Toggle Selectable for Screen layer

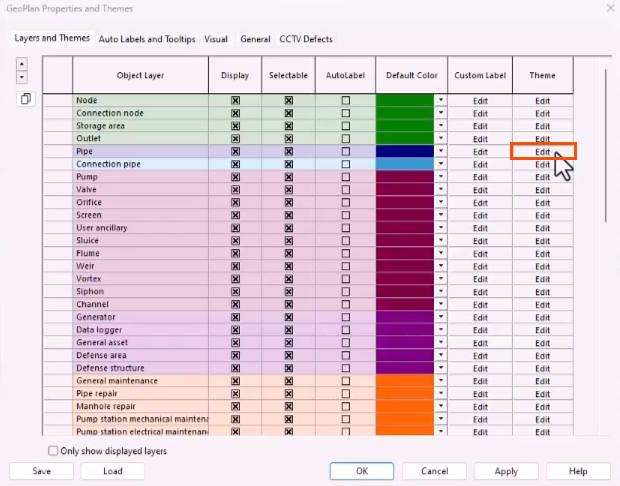point(289,215)
